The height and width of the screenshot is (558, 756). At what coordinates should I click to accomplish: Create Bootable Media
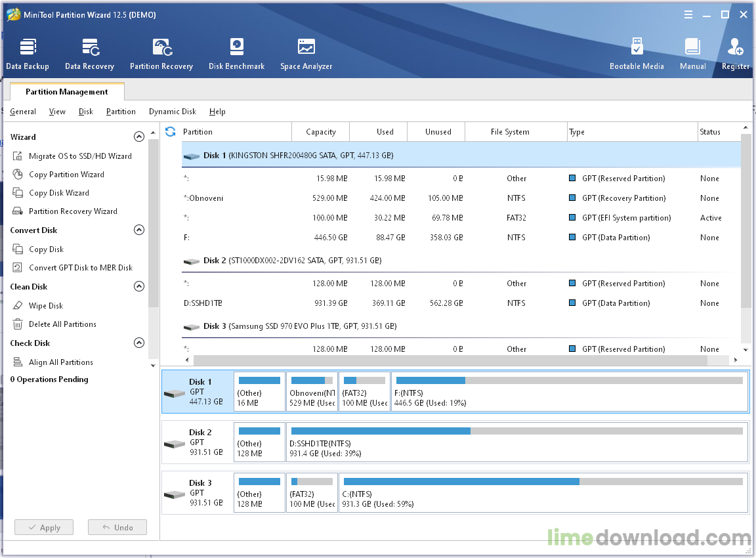pos(637,54)
